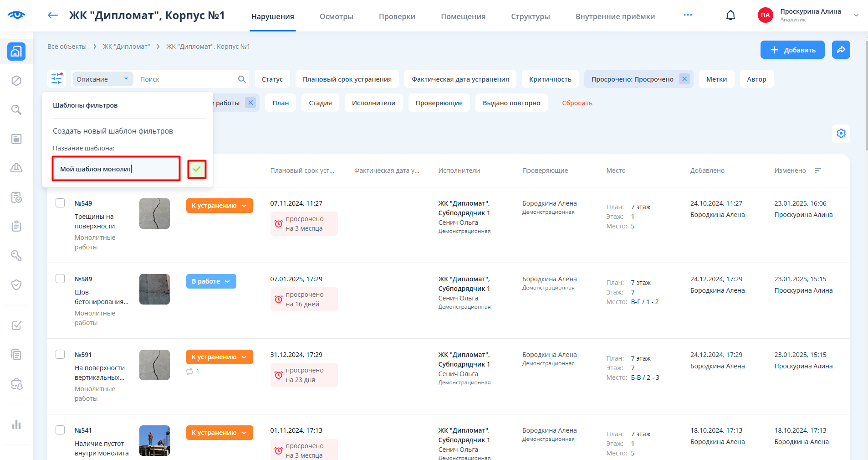The height and width of the screenshot is (460, 868).
Task: Open table settings gear icon
Action: pyautogui.click(x=841, y=134)
